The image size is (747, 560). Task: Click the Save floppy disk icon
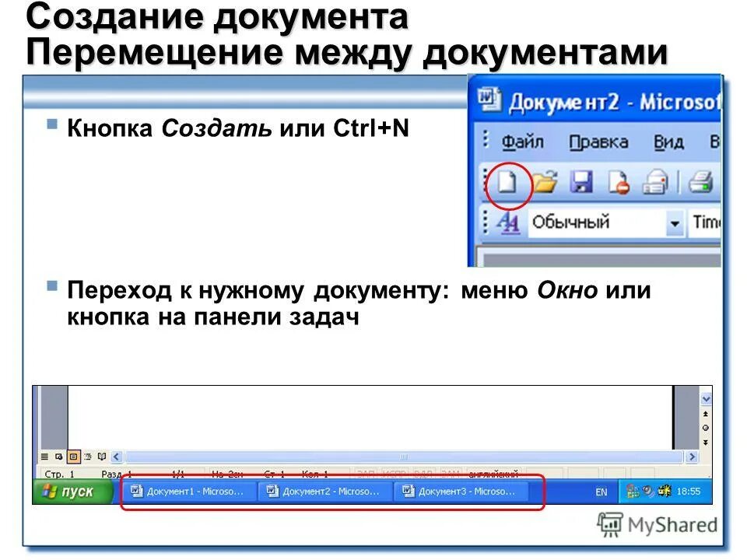pos(581,182)
